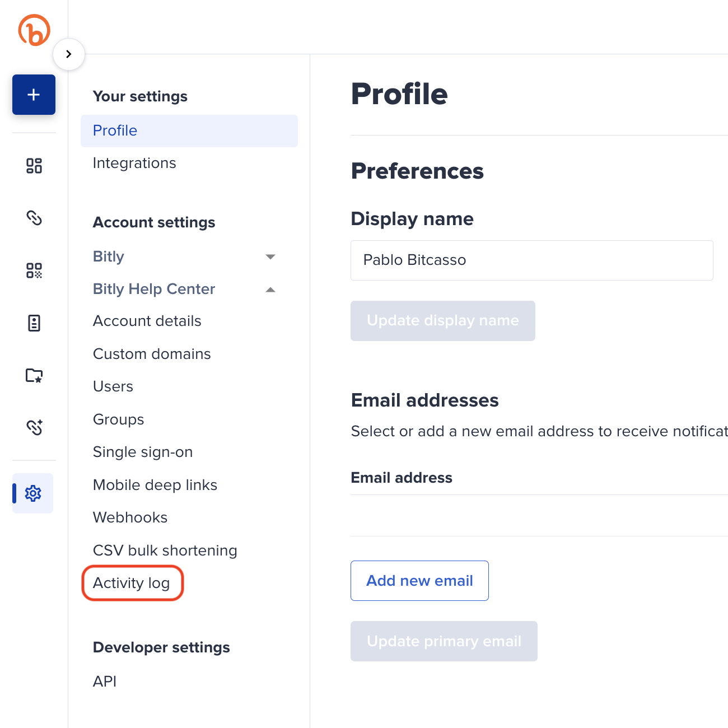Click the Email address column header

pos(402,478)
